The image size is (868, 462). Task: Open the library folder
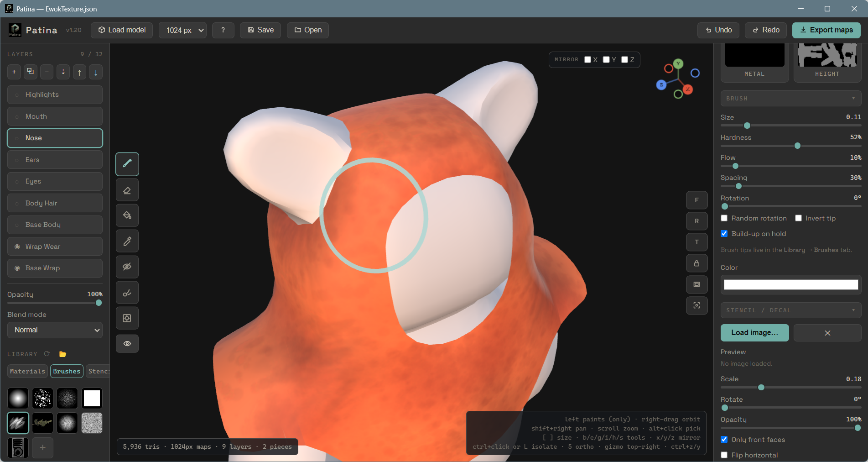63,354
